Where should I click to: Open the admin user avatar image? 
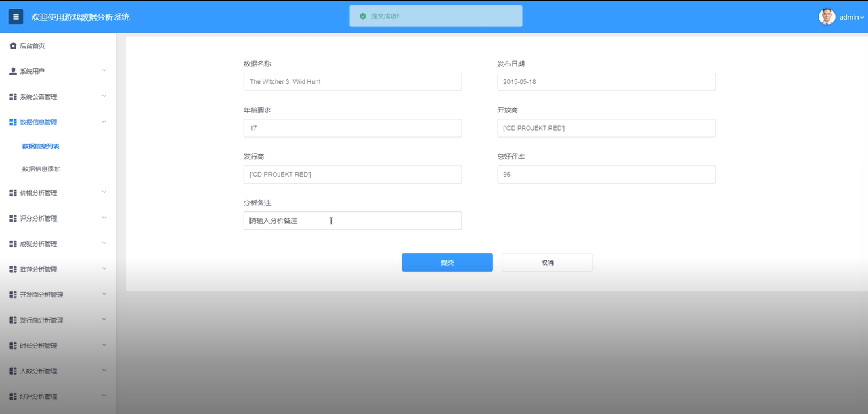click(x=827, y=16)
